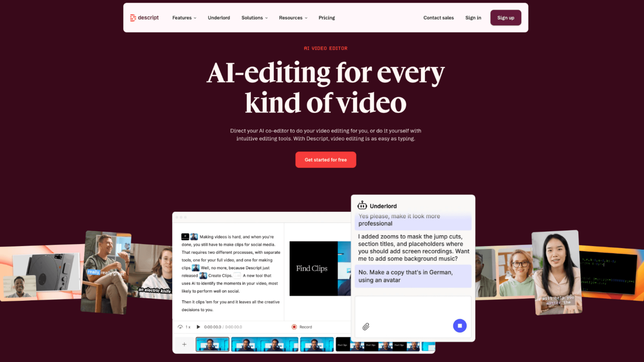Image resolution: width=644 pixels, height=362 pixels.
Task: Click the "Direct your AI co-editor" description text
Action: tap(326, 135)
